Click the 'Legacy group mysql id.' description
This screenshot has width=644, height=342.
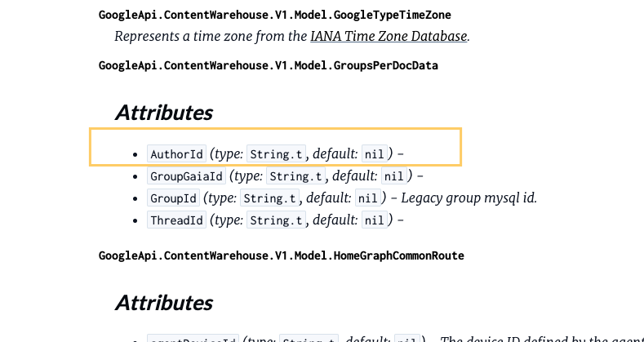point(468,198)
